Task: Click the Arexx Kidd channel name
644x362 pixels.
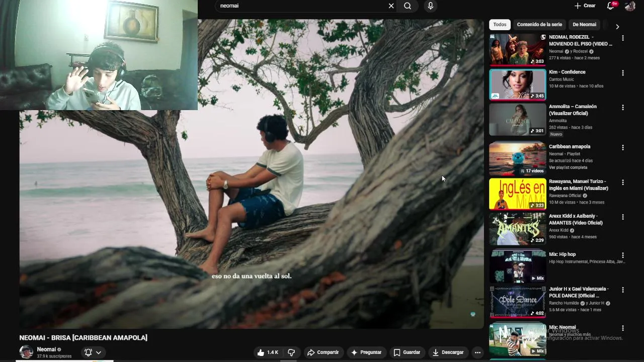Action: pyautogui.click(x=558, y=230)
